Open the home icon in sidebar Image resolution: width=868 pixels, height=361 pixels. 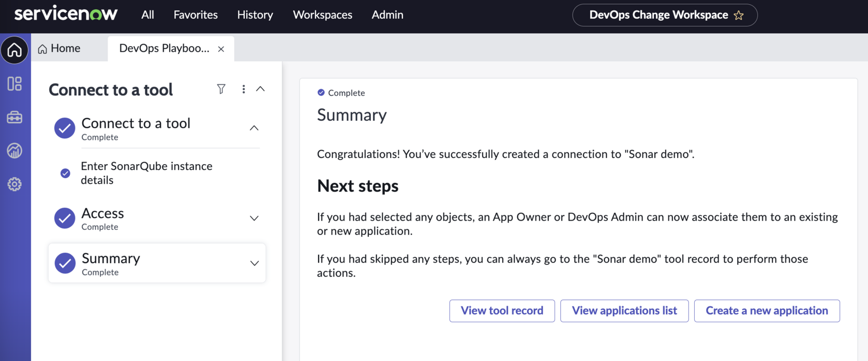tap(14, 50)
